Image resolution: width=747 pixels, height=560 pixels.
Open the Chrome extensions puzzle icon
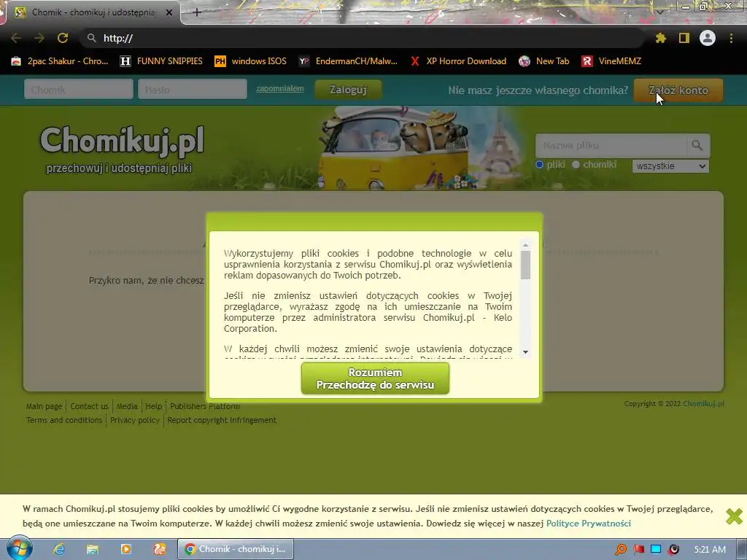tap(660, 38)
